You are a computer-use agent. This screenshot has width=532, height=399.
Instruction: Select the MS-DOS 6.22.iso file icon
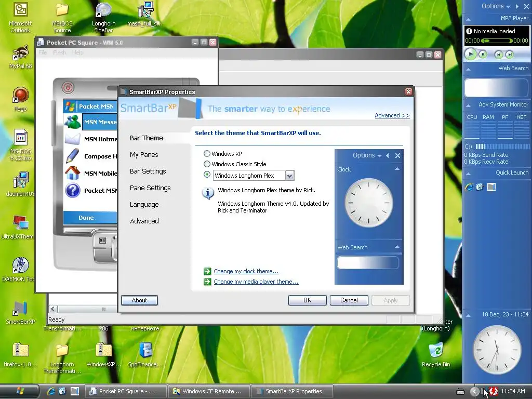pos(20,145)
